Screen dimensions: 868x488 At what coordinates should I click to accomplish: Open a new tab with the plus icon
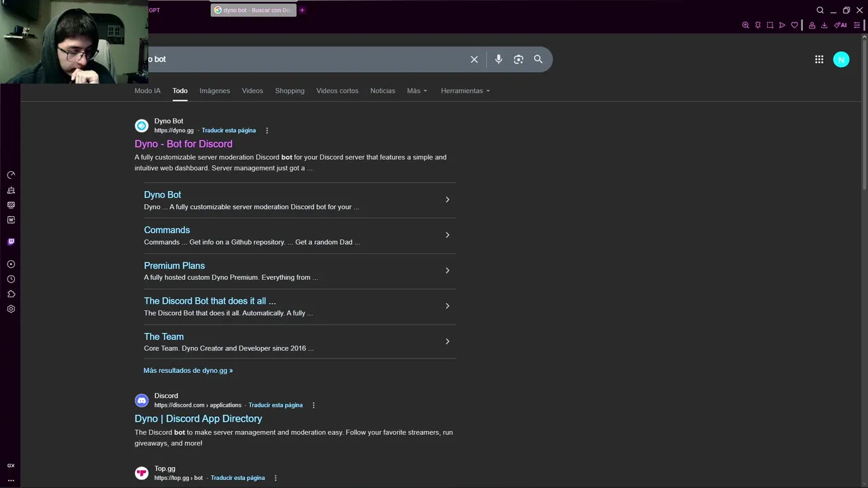click(x=302, y=10)
